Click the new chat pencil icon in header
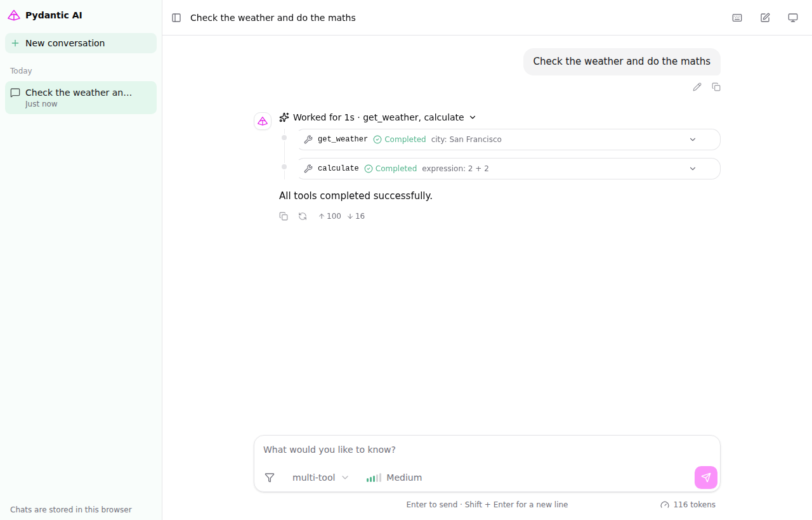812x520 pixels. (765, 18)
